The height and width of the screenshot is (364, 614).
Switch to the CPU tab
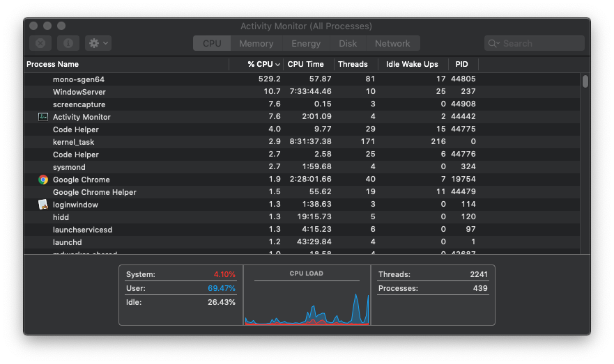(x=212, y=43)
